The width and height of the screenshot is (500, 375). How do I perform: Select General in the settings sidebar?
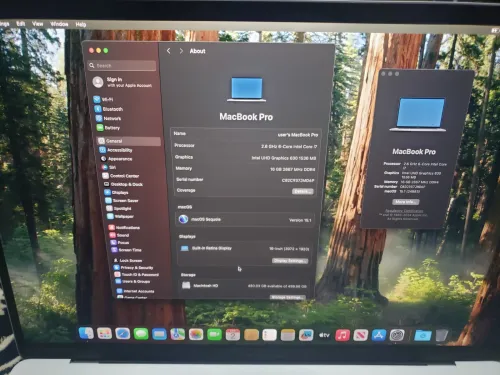[x=129, y=141]
